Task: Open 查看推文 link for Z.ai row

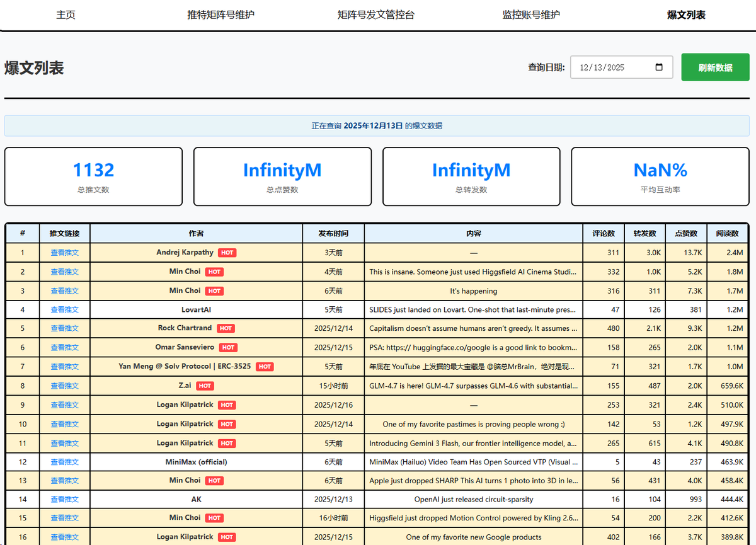Action: 65,386
